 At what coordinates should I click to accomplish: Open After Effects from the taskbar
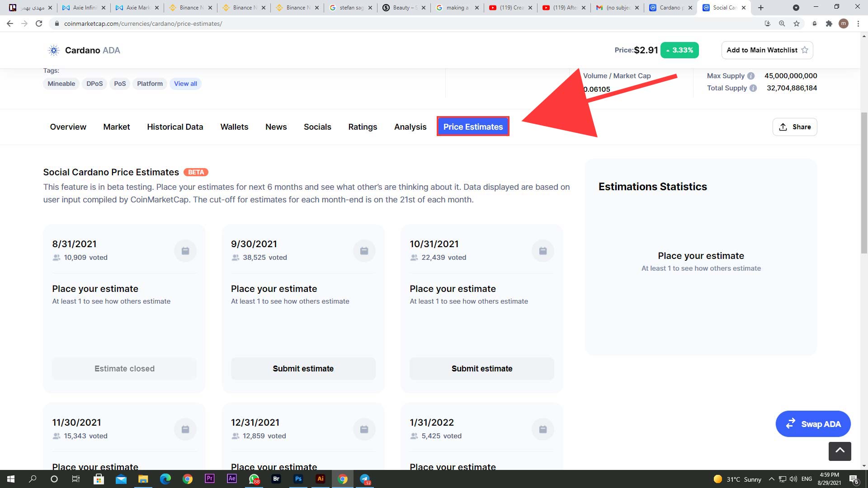point(231,479)
